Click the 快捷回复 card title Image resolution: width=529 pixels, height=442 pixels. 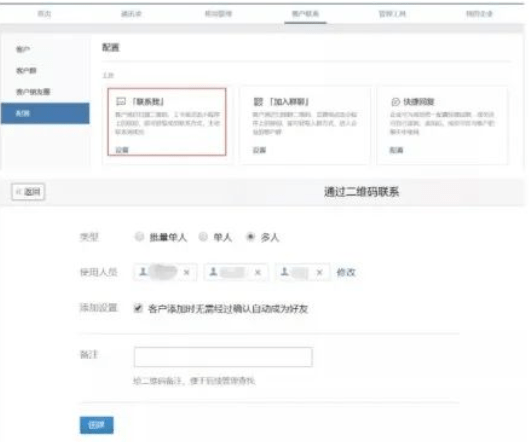[419, 102]
